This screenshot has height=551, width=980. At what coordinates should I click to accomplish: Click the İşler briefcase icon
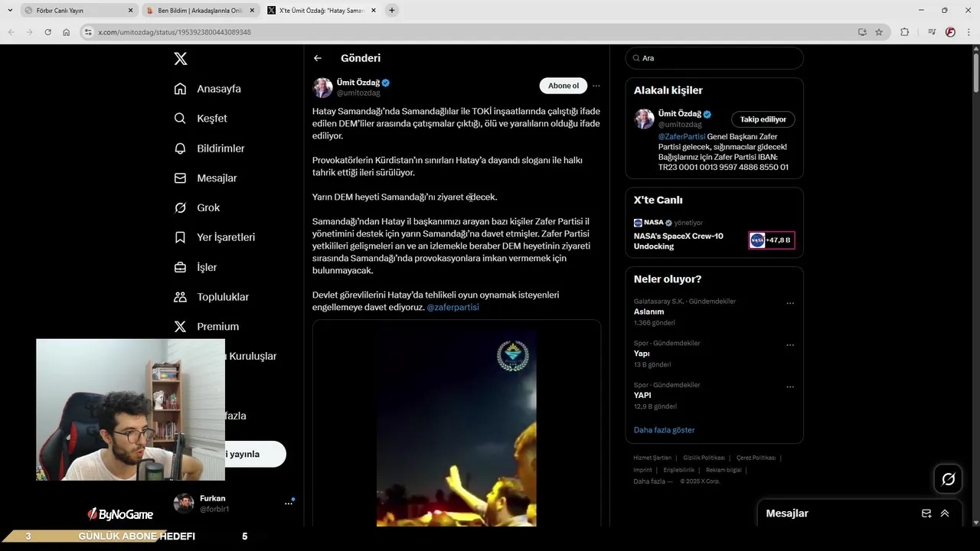pyautogui.click(x=180, y=267)
